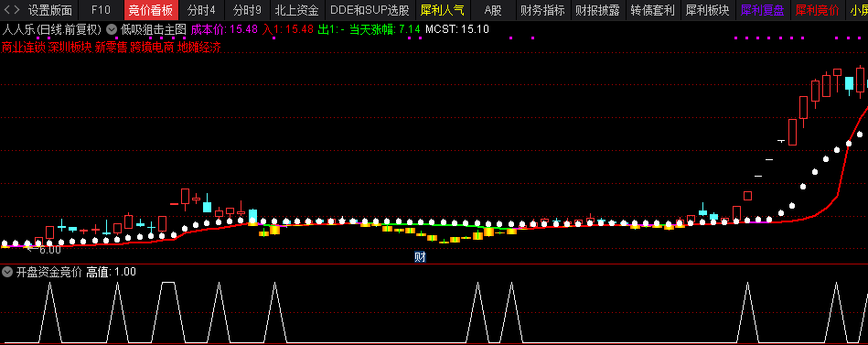The image size is (868, 345).
Task: Open the 北上资金 tab
Action: click(296, 10)
